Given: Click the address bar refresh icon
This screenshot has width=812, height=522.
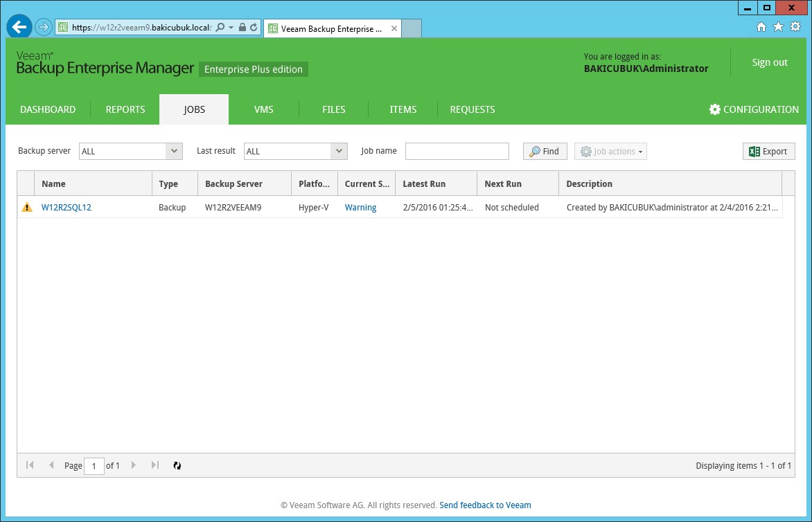Looking at the screenshot, I should coord(254,28).
